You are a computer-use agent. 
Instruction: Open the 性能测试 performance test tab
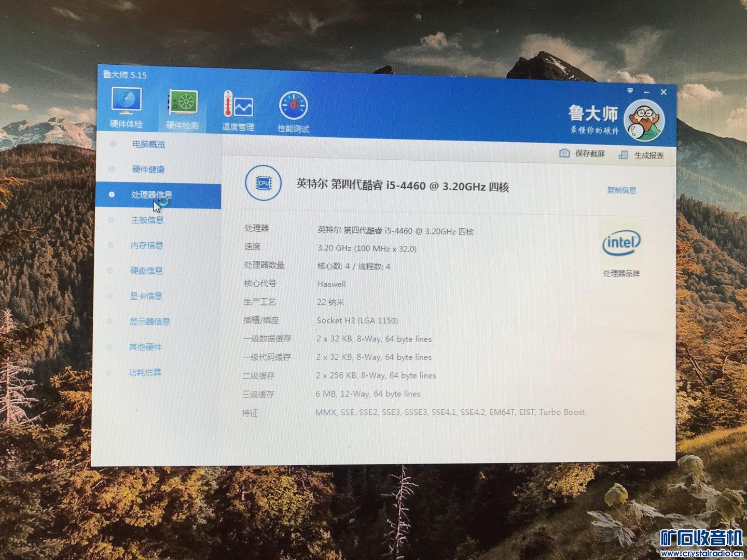[x=294, y=111]
